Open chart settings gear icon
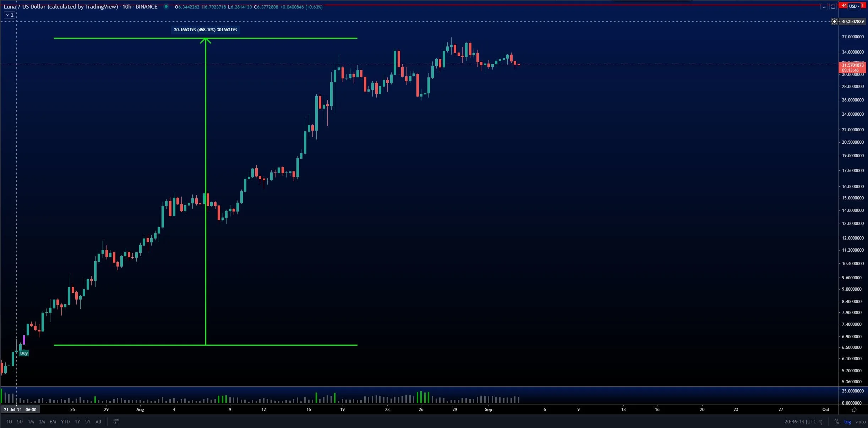Viewport: 868px width, 428px height. point(854,410)
